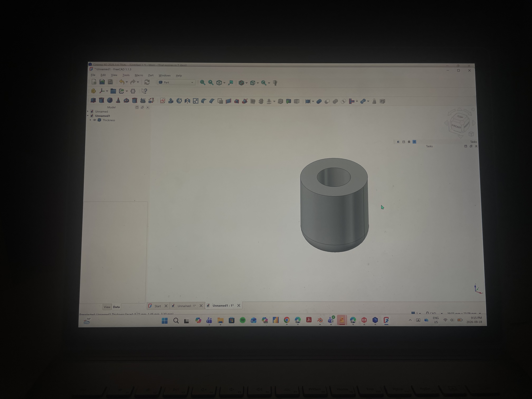The image size is (532, 399).
Task: Create a Sphere primitive
Action: [x=110, y=101]
